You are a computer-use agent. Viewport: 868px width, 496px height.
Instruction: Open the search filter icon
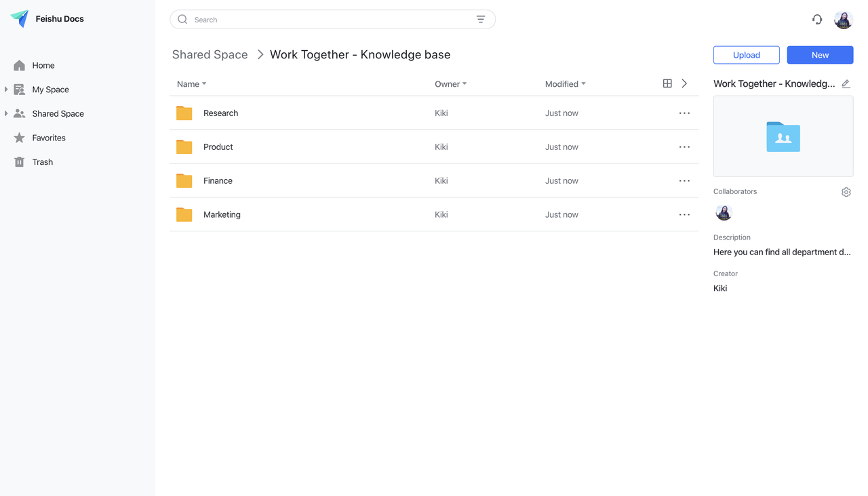[x=481, y=19]
